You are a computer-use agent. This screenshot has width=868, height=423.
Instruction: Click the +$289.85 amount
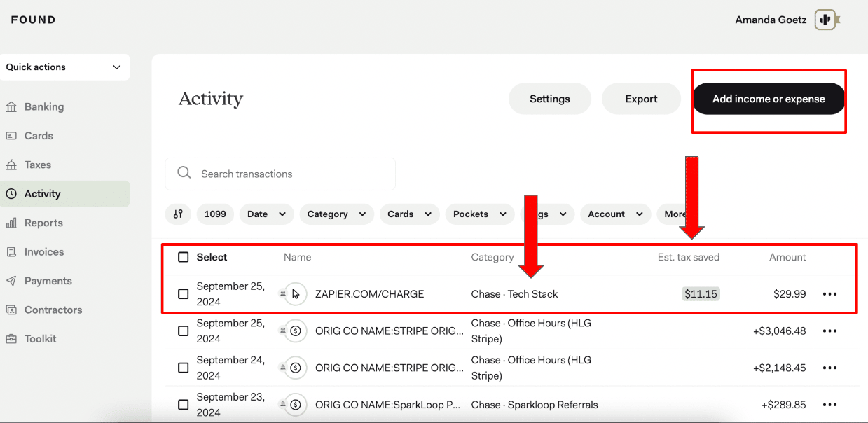(783, 405)
